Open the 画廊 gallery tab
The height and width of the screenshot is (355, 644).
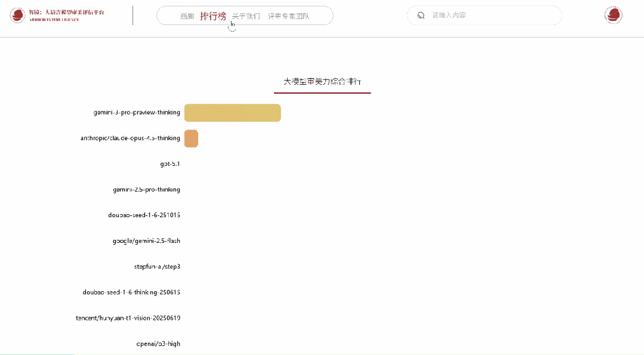click(x=187, y=16)
